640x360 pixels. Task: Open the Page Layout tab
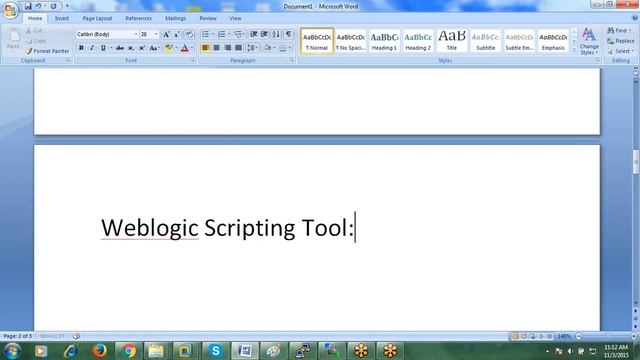(x=97, y=18)
